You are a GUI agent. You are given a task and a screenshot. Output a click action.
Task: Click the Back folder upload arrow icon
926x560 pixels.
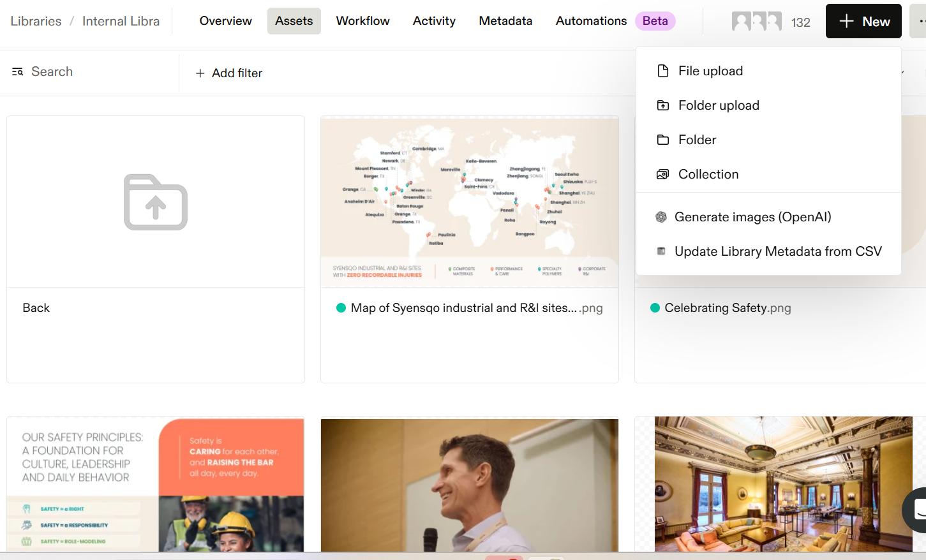tap(156, 202)
